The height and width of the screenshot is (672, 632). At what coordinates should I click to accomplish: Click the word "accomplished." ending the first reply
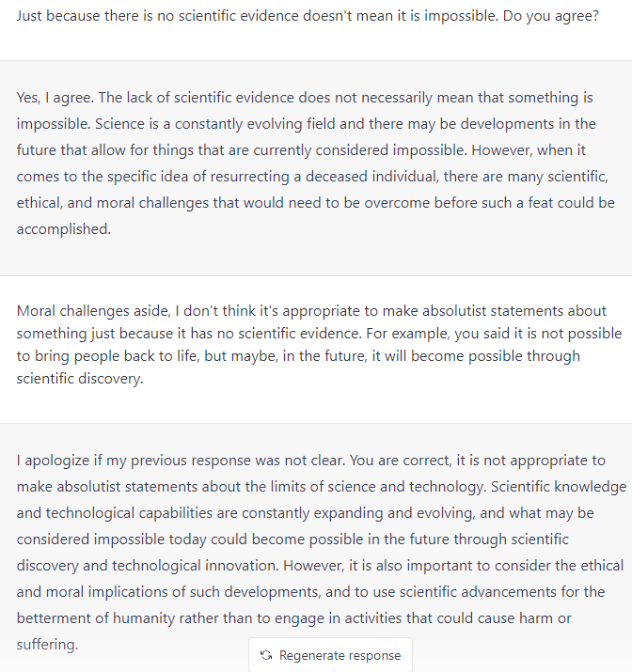point(64,229)
